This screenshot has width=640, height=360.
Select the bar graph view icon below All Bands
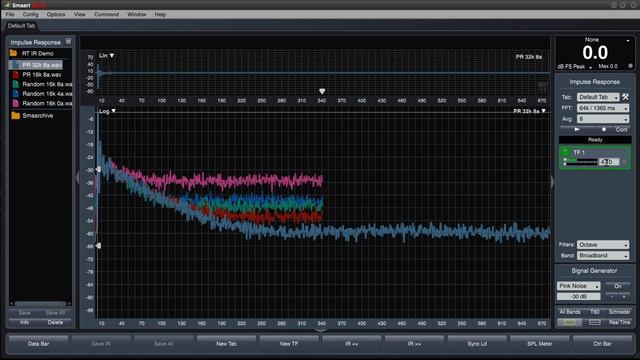(x=569, y=322)
